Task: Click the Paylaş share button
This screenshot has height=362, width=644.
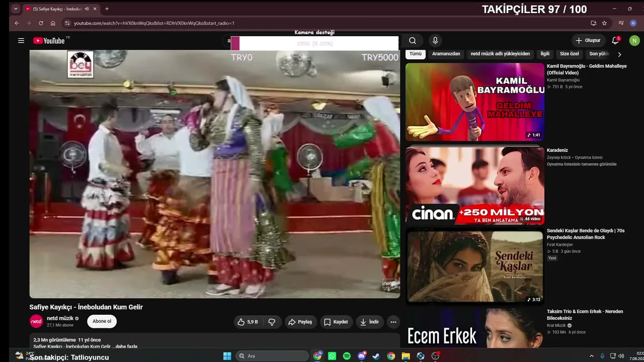Action: pyautogui.click(x=300, y=322)
